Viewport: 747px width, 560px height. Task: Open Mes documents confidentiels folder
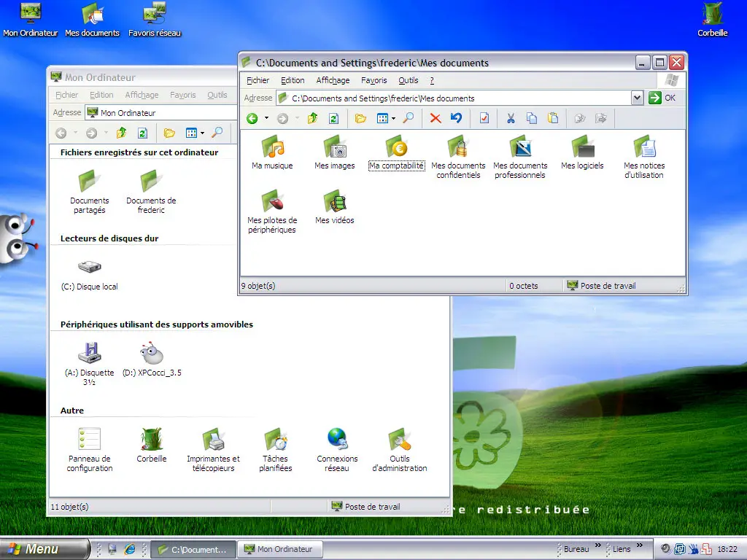point(458,157)
